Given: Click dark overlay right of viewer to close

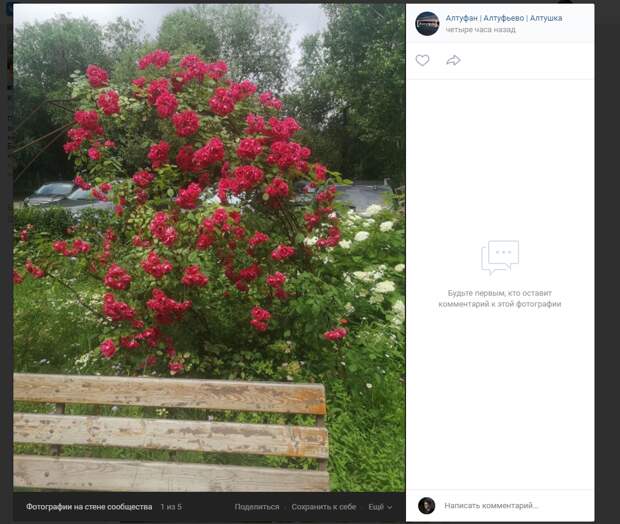Looking at the screenshot, I should coord(607,262).
